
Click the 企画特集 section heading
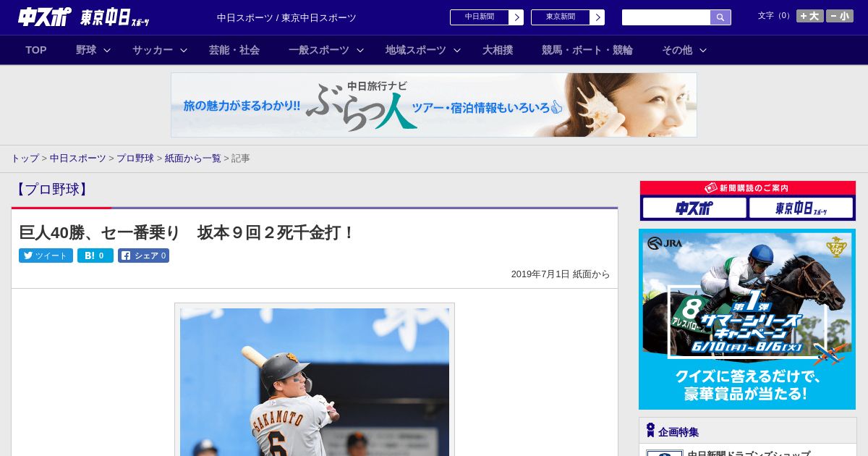point(678,432)
